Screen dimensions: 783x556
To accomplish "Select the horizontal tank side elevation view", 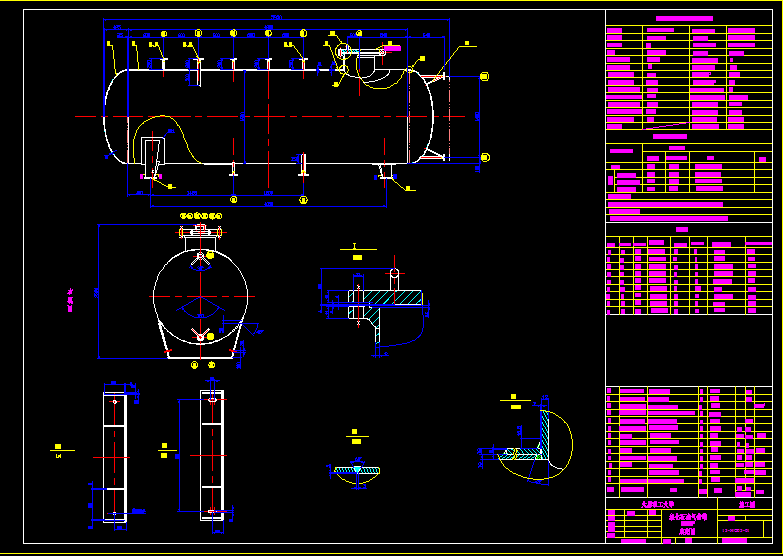I will click(270, 116).
